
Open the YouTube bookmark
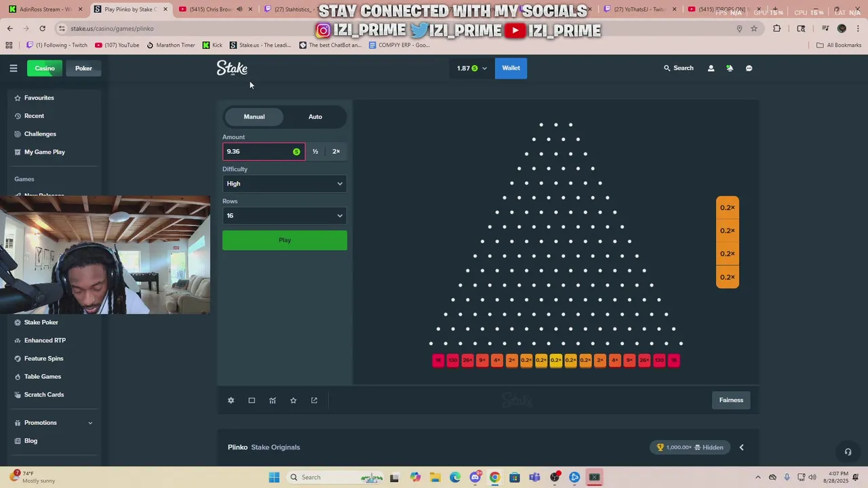tap(117, 45)
